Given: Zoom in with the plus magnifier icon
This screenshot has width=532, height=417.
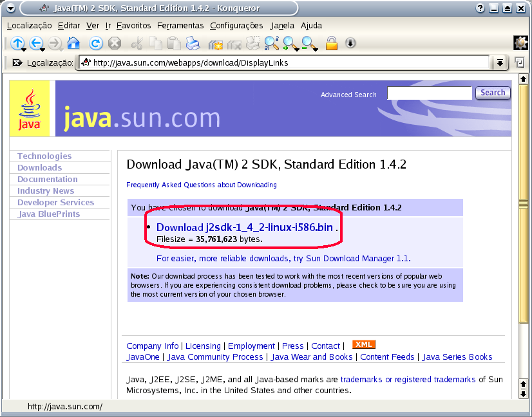Looking at the screenshot, I should pos(289,43).
